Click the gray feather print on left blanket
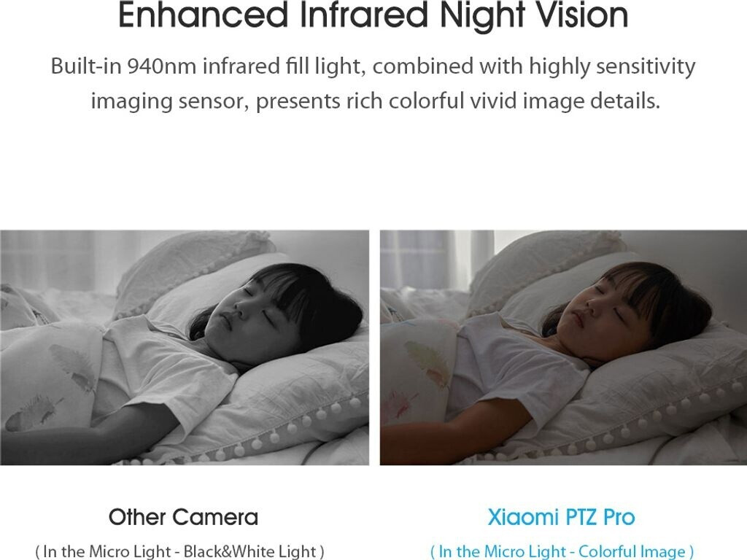Image resolution: width=747 pixels, height=560 pixels. (71, 367)
